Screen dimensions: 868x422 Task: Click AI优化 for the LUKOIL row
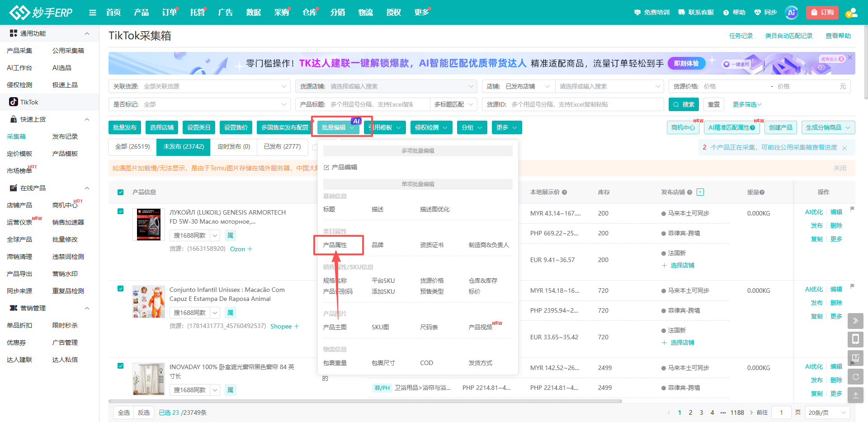814,212
